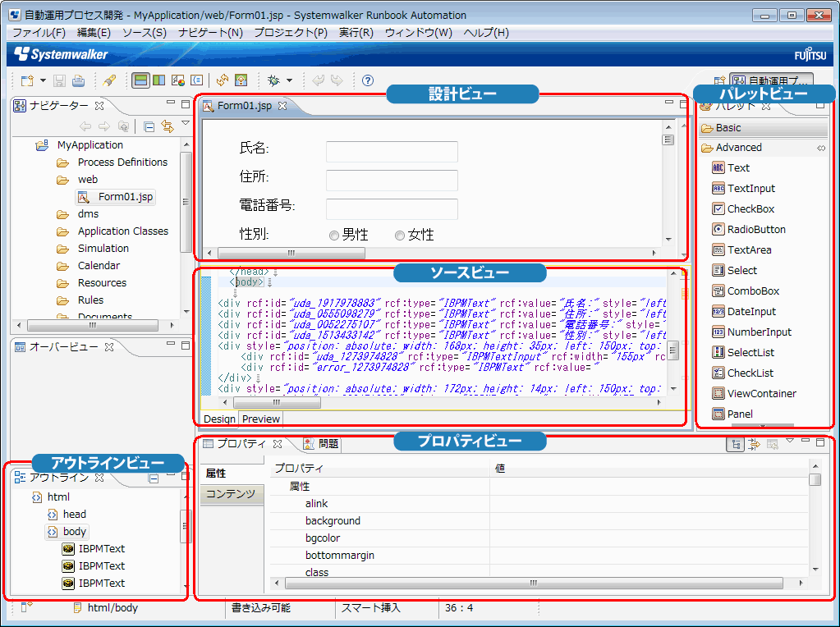Pick the ComboBox palette item

[x=746, y=291]
